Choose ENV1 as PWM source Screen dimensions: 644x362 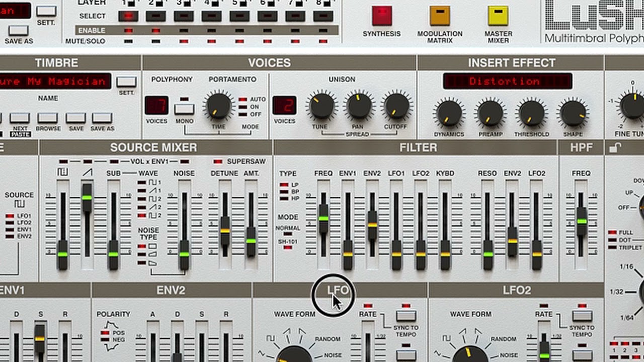click(x=10, y=229)
